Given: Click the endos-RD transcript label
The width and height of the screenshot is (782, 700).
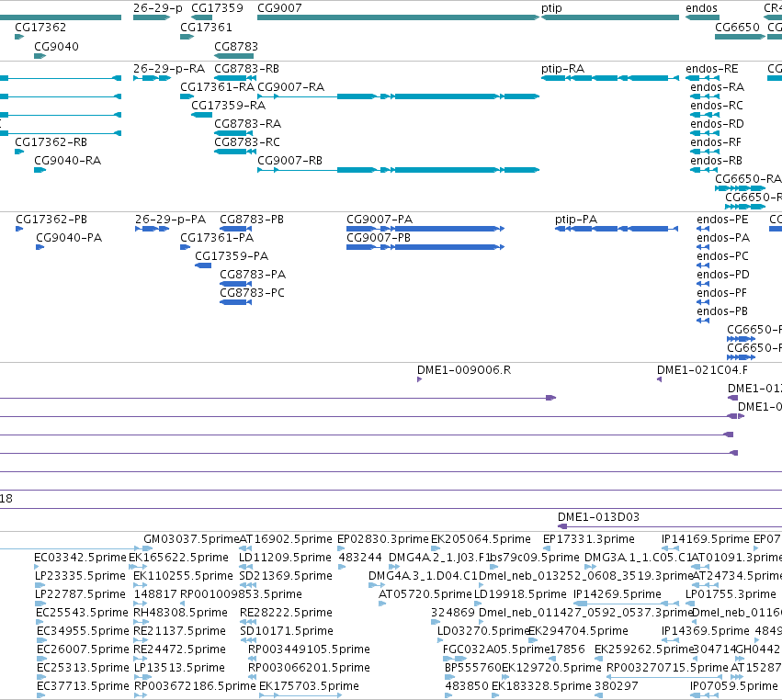Looking at the screenshot, I should click(x=717, y=124).
